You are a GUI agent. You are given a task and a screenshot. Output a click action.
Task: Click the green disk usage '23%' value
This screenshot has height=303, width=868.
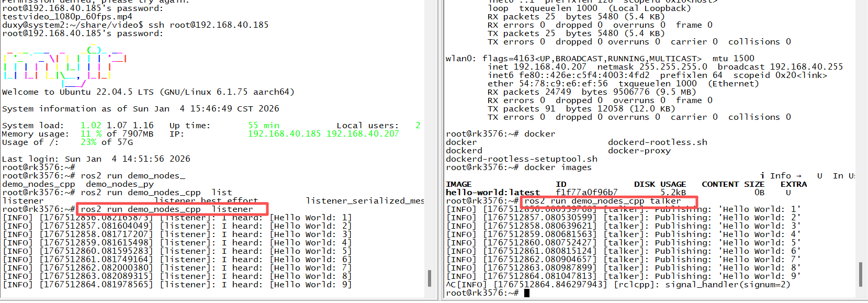88,142
